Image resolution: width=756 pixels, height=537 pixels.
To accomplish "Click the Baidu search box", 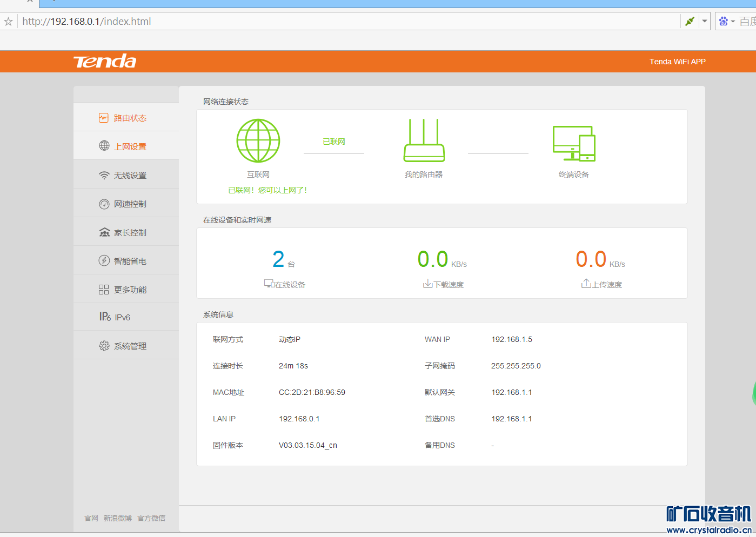I will click(747, 22).
